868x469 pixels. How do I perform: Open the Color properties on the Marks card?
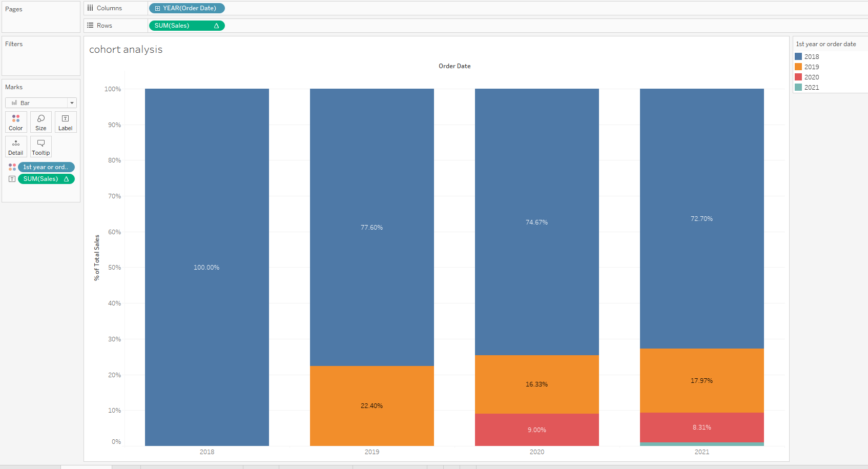coord(15,121)
